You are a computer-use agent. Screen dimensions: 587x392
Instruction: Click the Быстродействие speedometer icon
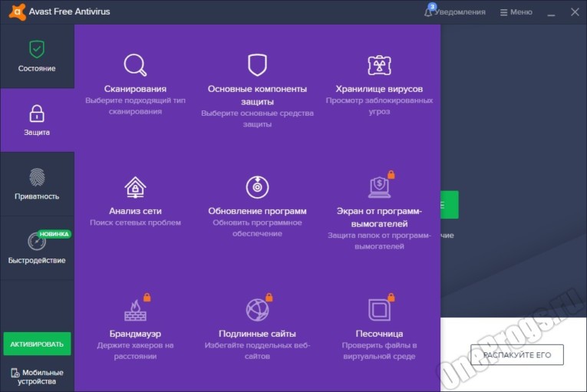point(37,242)
